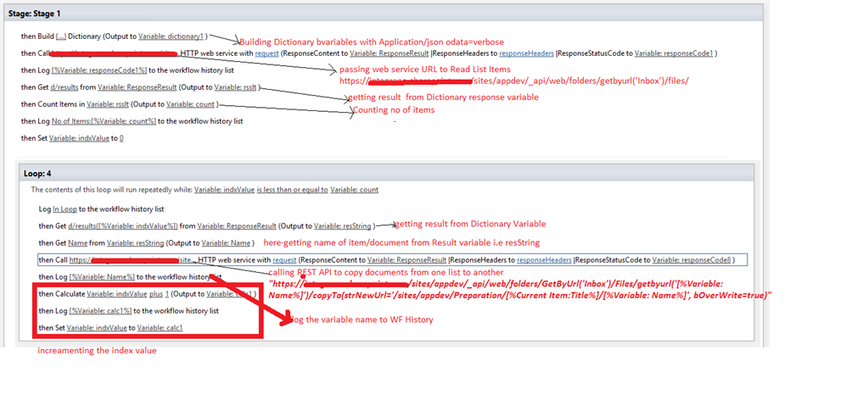This screenshot has width=868, height=400.
Task: Change the 0 value in the Set indxValue action
Action: pos(121,138)
